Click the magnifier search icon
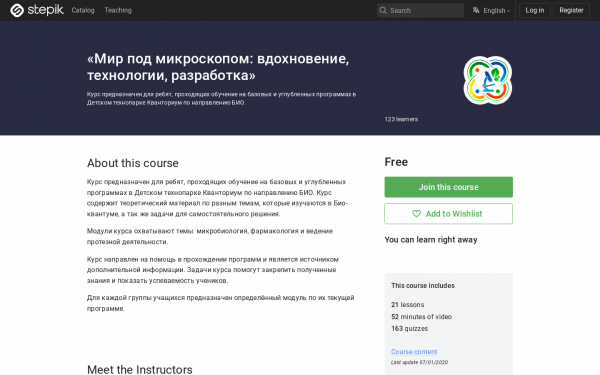Screen dimensions: 600x375 tap(383, 10)
